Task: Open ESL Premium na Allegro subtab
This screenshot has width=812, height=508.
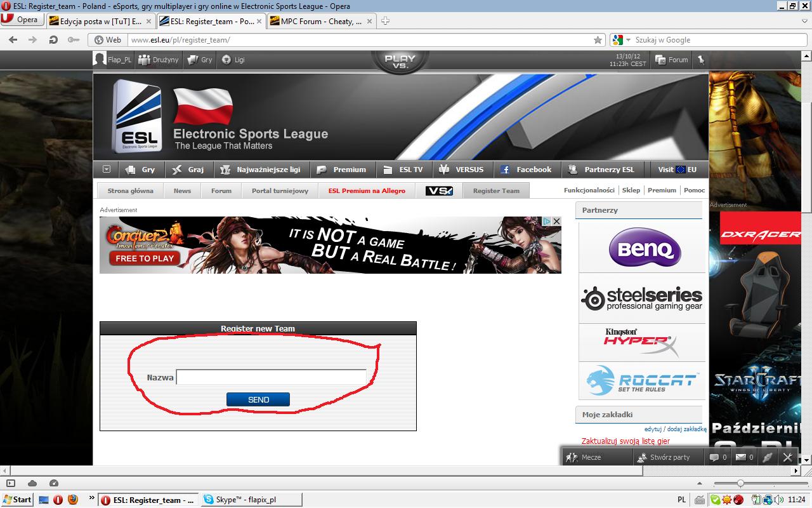Action: click(367, 190)
